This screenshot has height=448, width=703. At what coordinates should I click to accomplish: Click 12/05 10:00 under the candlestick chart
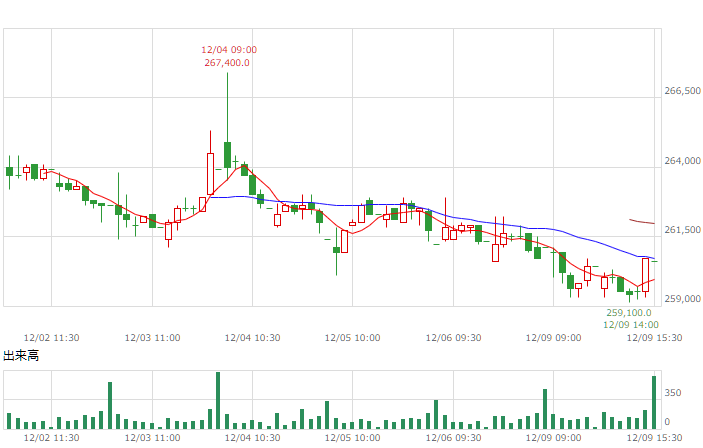(x=352, y=338)
